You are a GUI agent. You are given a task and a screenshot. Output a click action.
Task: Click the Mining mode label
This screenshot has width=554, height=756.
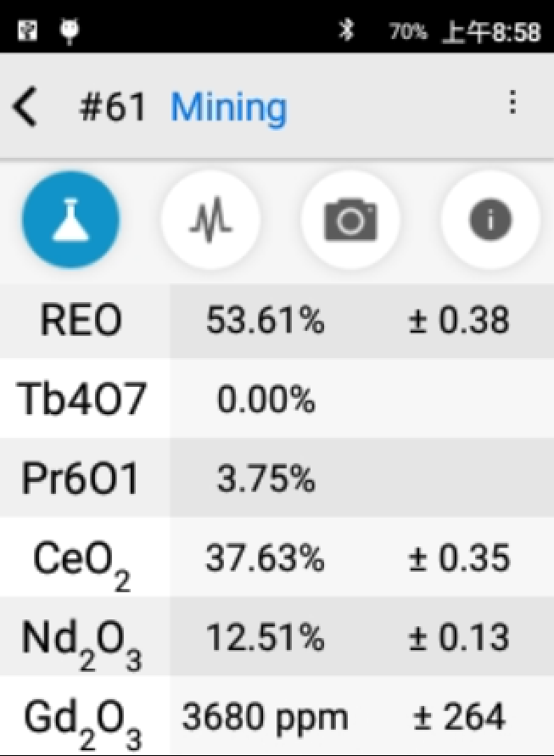click(228, 108)
